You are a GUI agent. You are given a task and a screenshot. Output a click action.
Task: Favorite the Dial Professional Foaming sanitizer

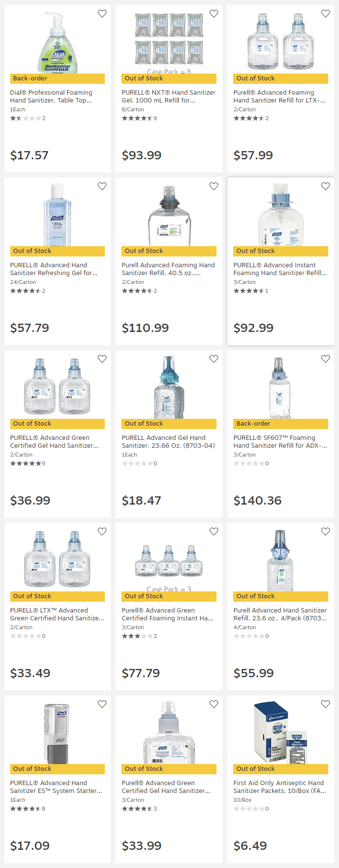[102, 14]
